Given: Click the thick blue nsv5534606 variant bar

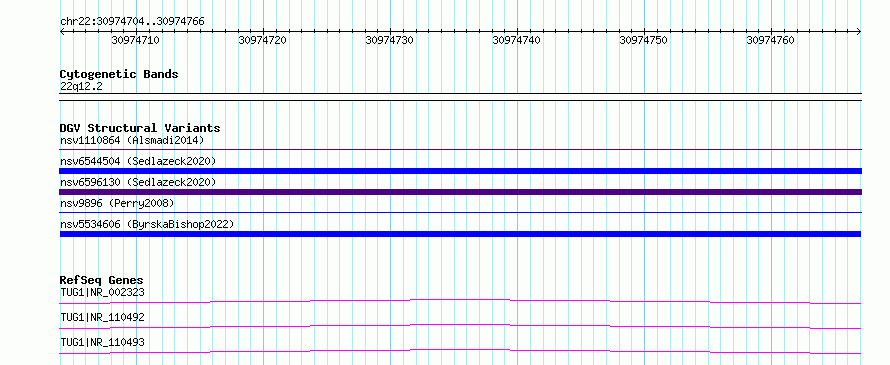Looking at the screenshot, I should coord(460,234).
